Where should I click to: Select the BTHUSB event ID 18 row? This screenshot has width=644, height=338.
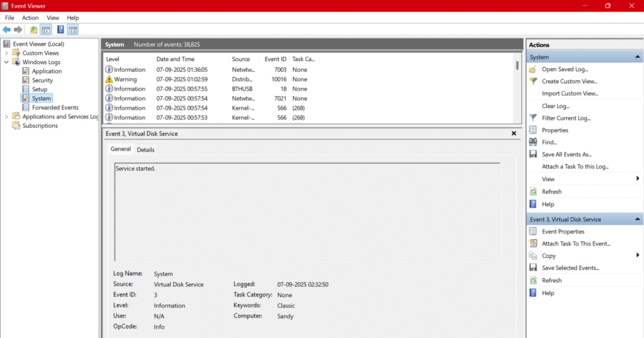point(309,89)
